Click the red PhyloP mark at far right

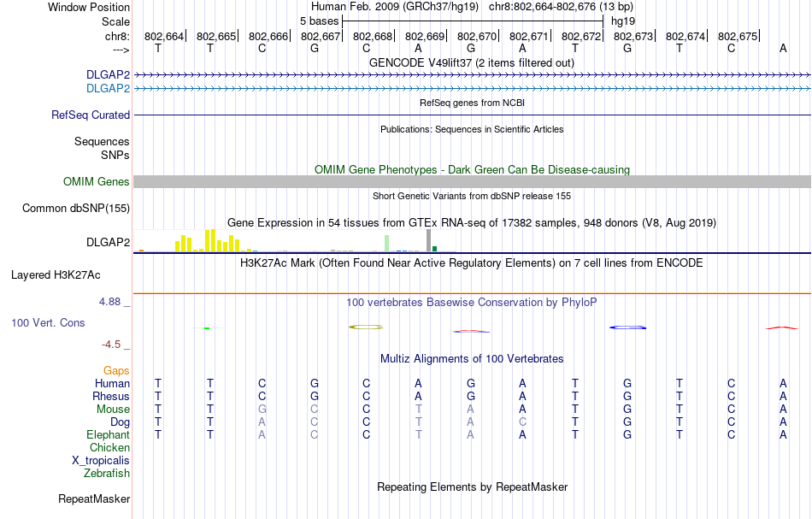(x=782, y=327)
